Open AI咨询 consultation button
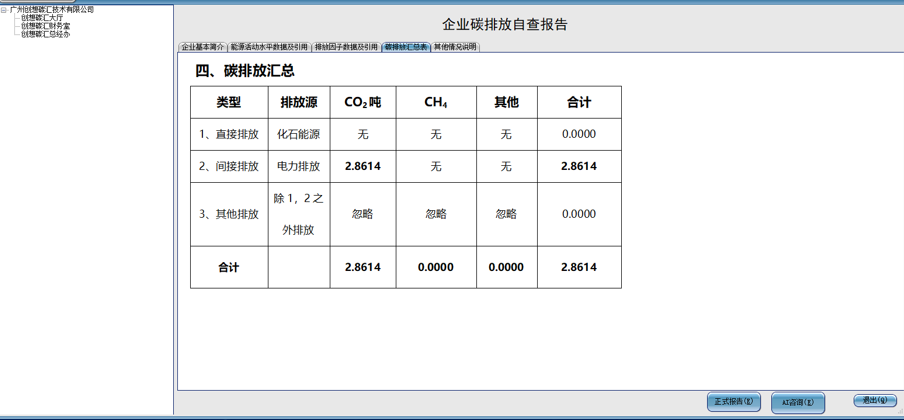The width and height of the screenshot is (904, 420). click(x=797, y=402)
